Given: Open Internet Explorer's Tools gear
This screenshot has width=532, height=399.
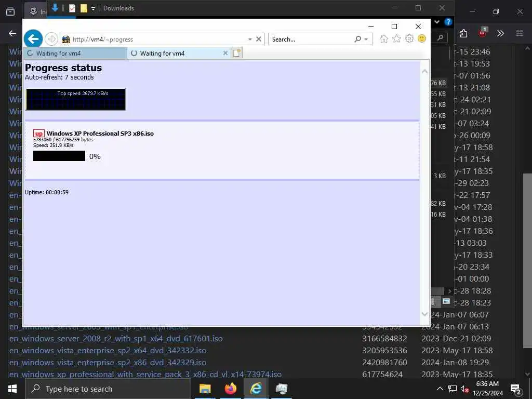Looking at the screenshot, I should (409, 38).
